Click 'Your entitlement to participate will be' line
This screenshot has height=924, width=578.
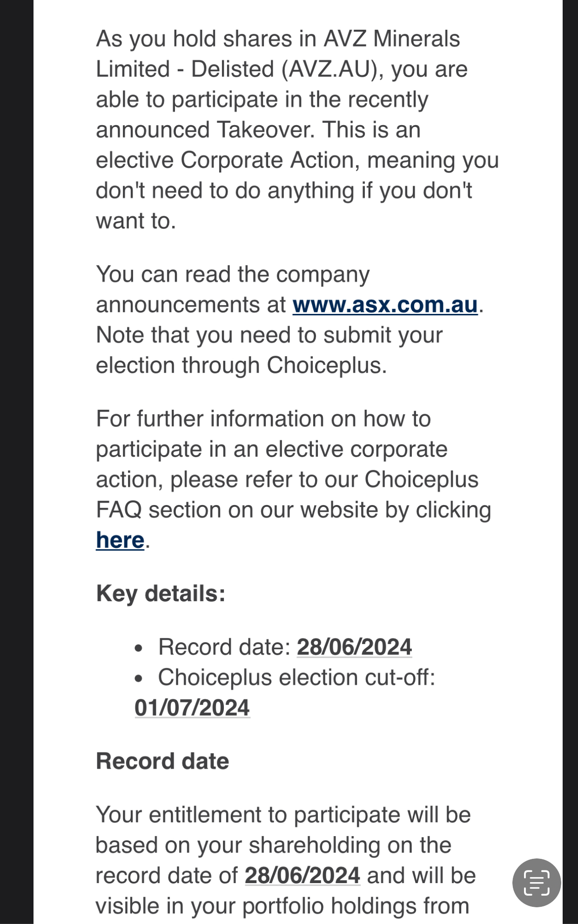(283, 815)
